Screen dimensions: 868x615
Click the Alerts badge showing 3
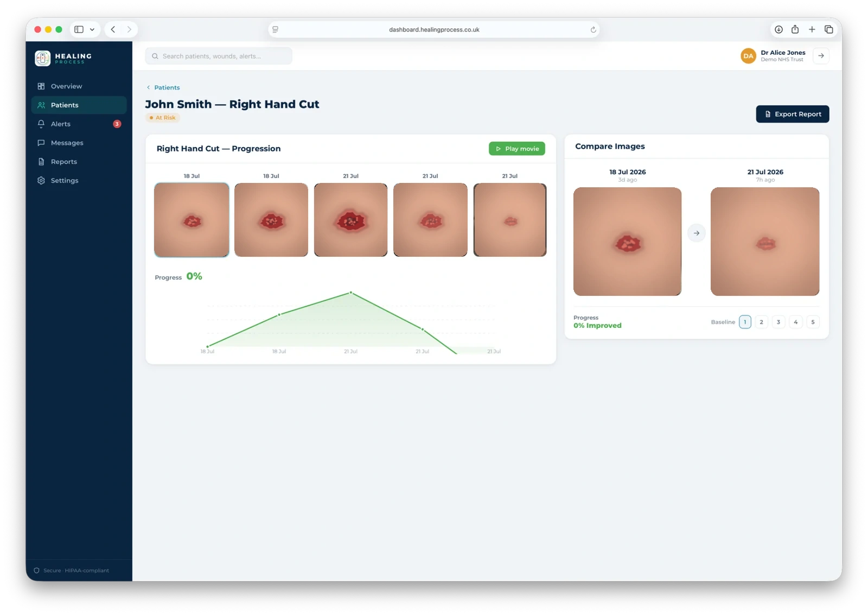pos(117,124)
